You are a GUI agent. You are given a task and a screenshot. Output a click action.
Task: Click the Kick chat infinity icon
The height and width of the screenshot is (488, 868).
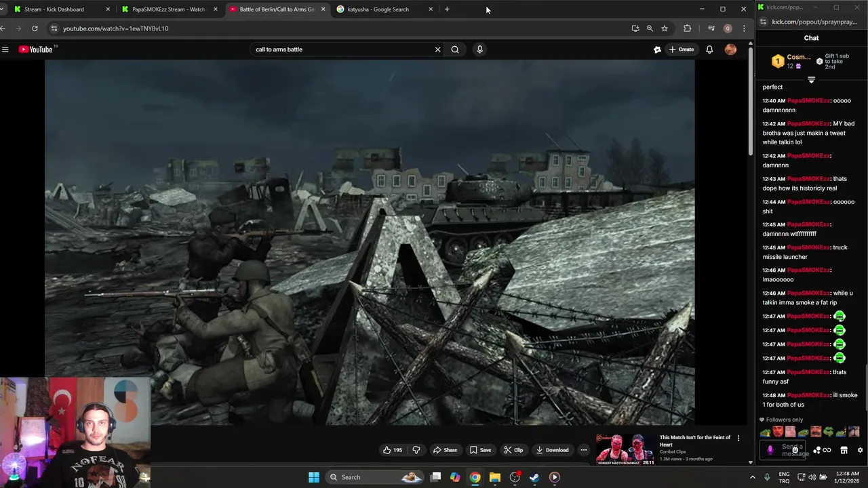(x=827, y=450)
